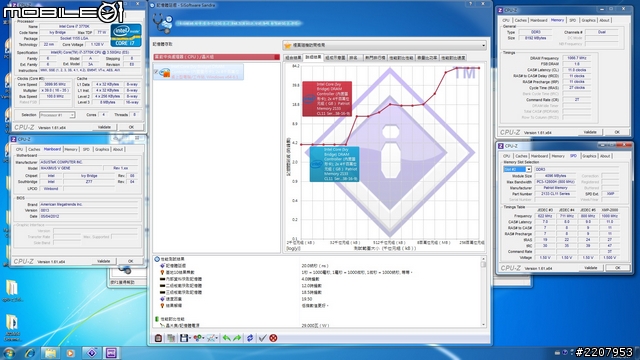This screenshot has height=360, width=640.
Task: Open the chart icon's dropdown arrow
Action: point(217,338)
